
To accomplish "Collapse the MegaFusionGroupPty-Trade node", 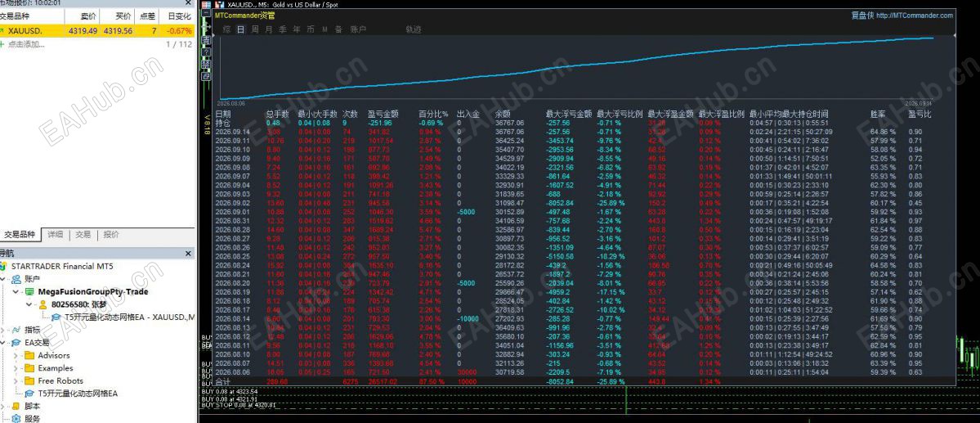I will (x=16, y=292).
